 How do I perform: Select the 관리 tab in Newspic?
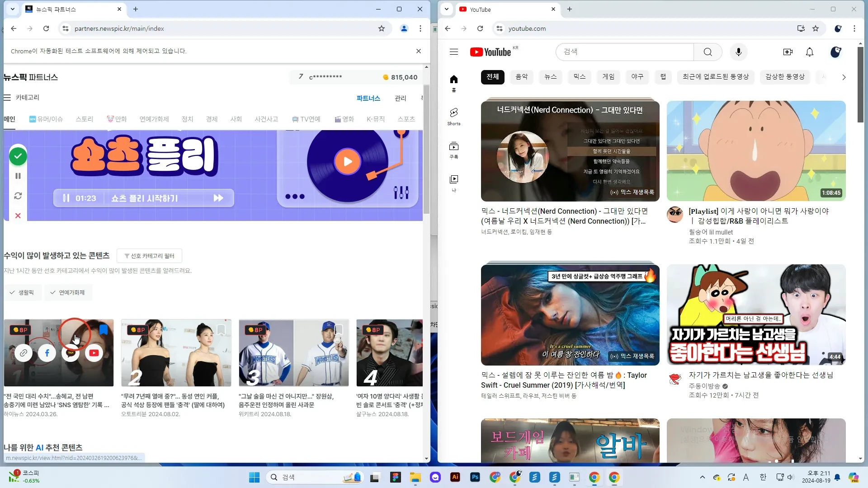pos(401,98)
